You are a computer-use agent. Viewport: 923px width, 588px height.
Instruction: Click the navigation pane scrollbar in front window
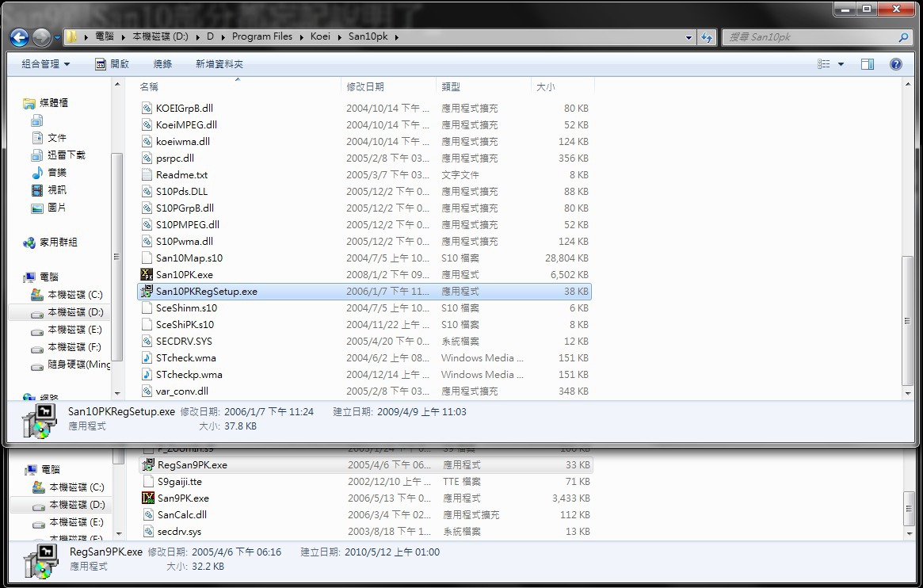click(x=116, y=258)
